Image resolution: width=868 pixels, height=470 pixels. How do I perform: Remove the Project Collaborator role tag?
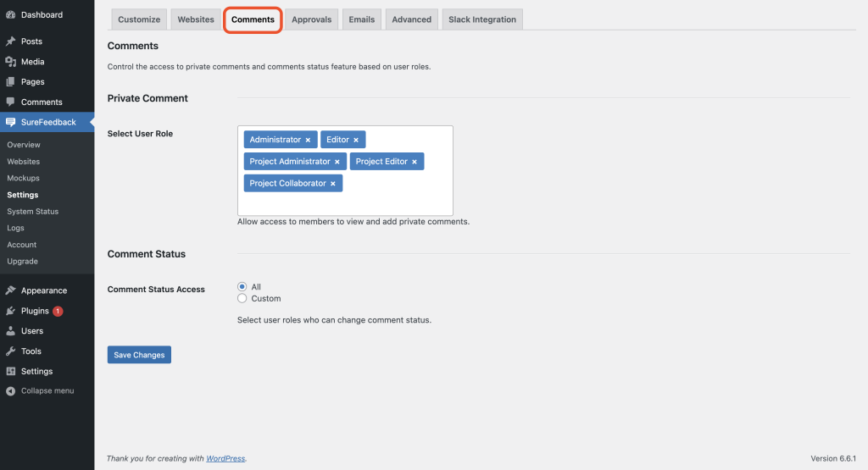tap(332, 184)
